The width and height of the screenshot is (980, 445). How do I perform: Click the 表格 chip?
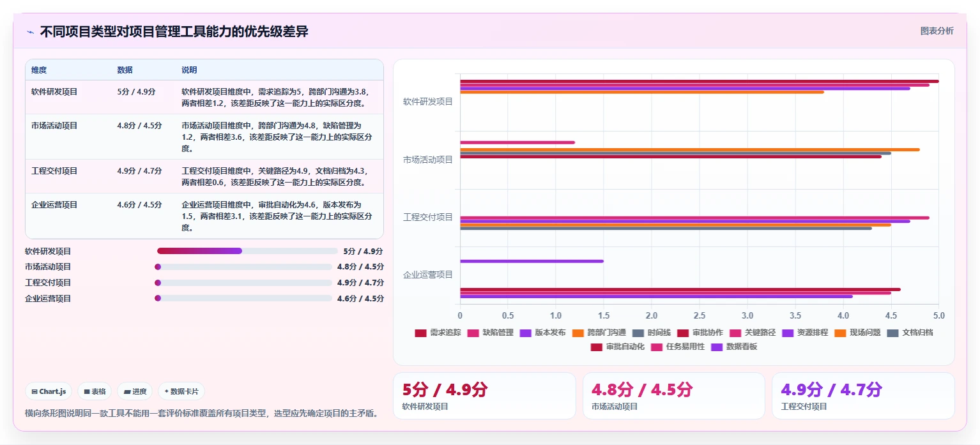95,391
